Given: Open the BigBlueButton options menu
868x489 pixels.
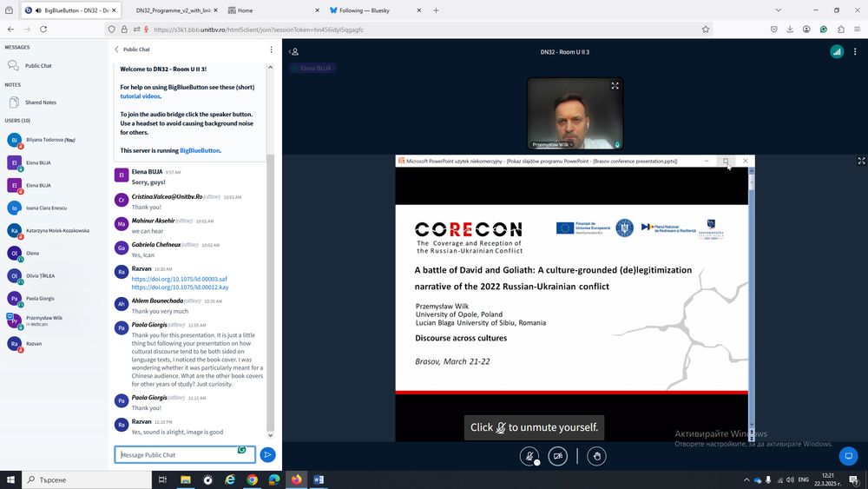Looking at the screenshot, I should [x=855, y=51].
